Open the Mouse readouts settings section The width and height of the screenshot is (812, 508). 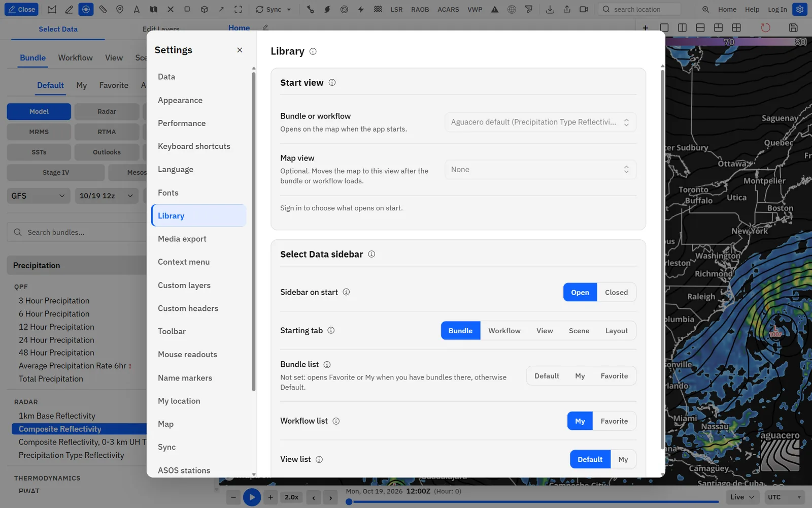click(198, 355)
